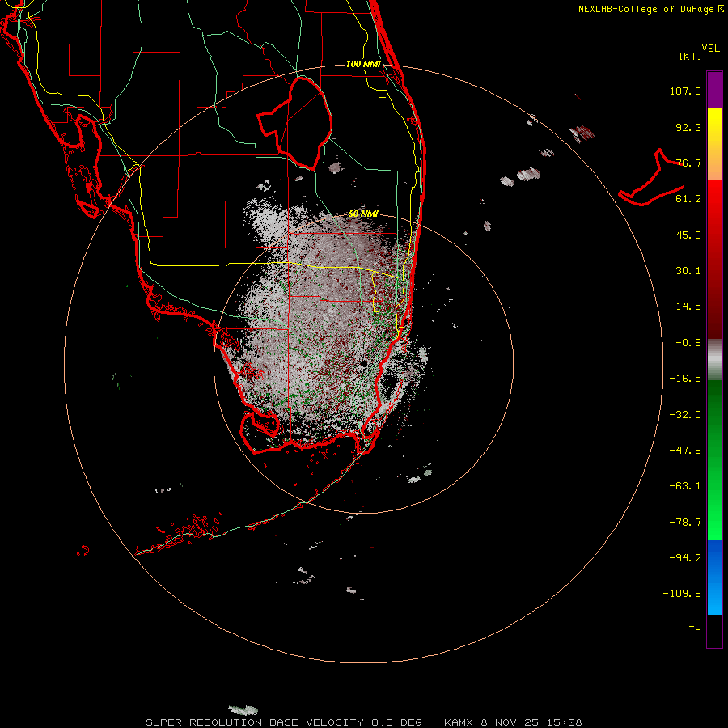728x728 pixels.
Task: Select the 14.5 velocity scale label
Action: [688, 307]
